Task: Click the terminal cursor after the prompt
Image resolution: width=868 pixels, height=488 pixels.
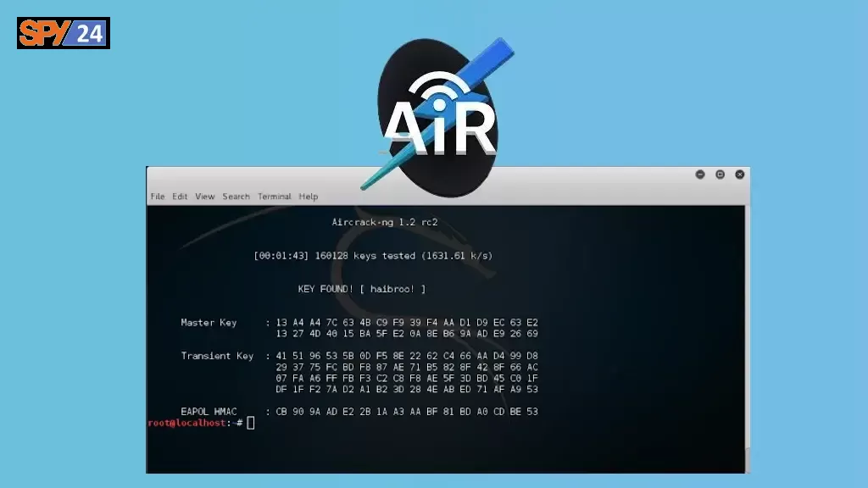Action: coord(251,424)
